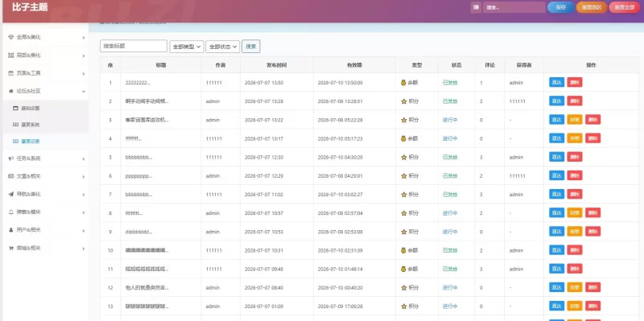Collapse the 论坛&社区 section chevron
Screen dimensions: 644x321
tap(84, 92)
